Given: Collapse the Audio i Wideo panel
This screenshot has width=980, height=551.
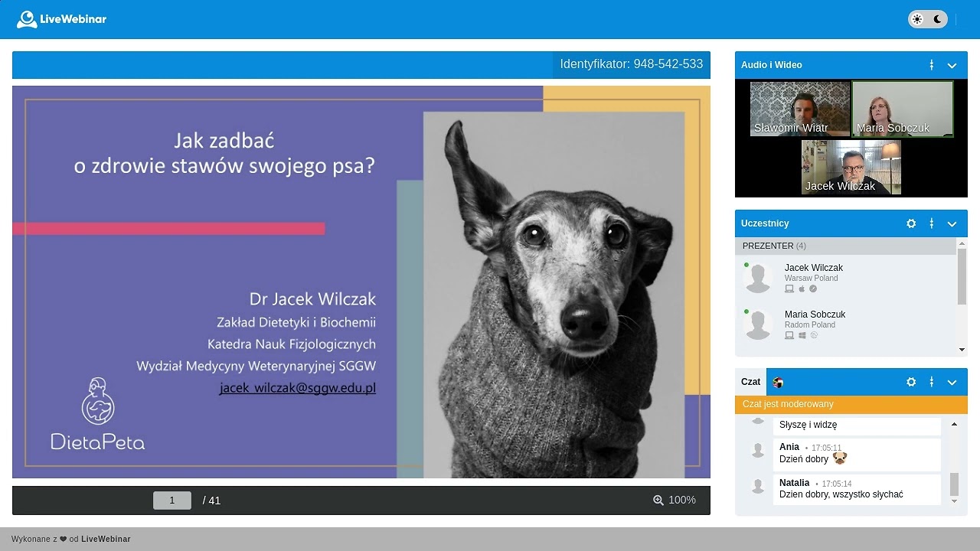Looking at the screenshot, I should [952, 65].
